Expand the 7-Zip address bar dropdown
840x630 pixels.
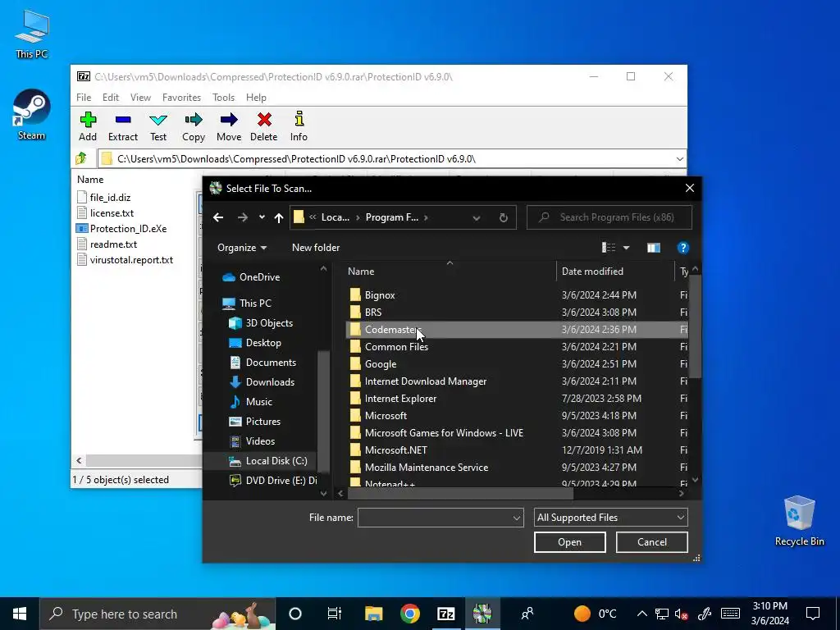coord(679,159)
